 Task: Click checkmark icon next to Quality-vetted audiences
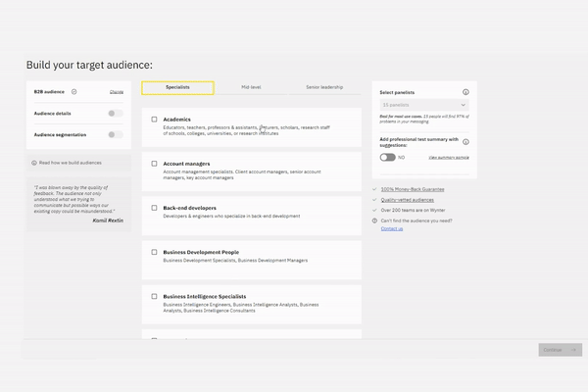click(x=374, y=200)
